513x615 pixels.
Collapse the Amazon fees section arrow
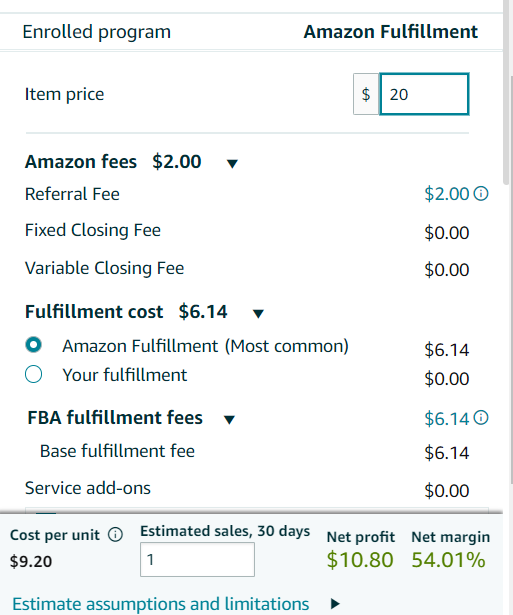click(232, 164)
